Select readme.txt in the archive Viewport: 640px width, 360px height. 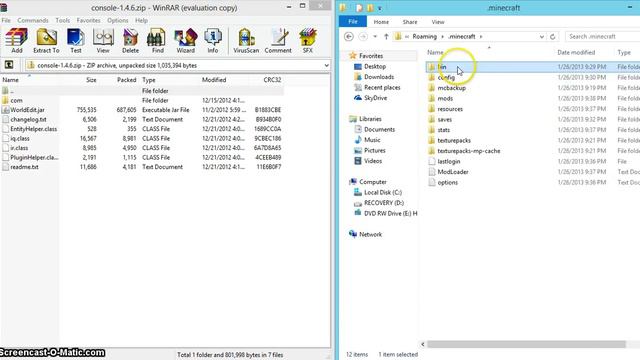pyautogui.click(x=24, y=167)
